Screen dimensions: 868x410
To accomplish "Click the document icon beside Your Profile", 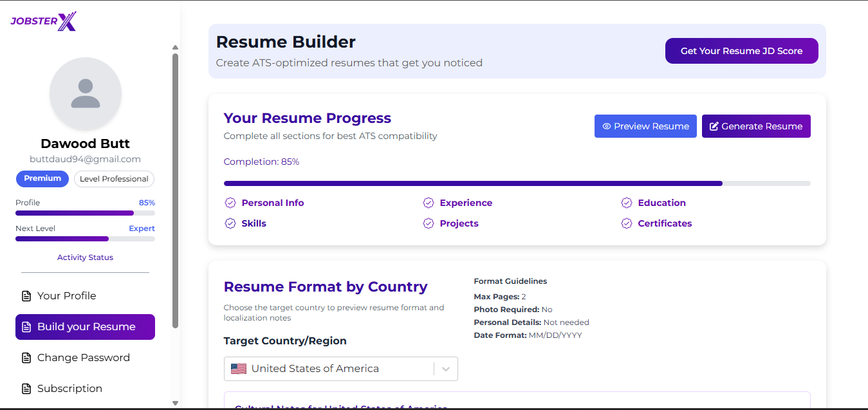I will coord(26,296).
